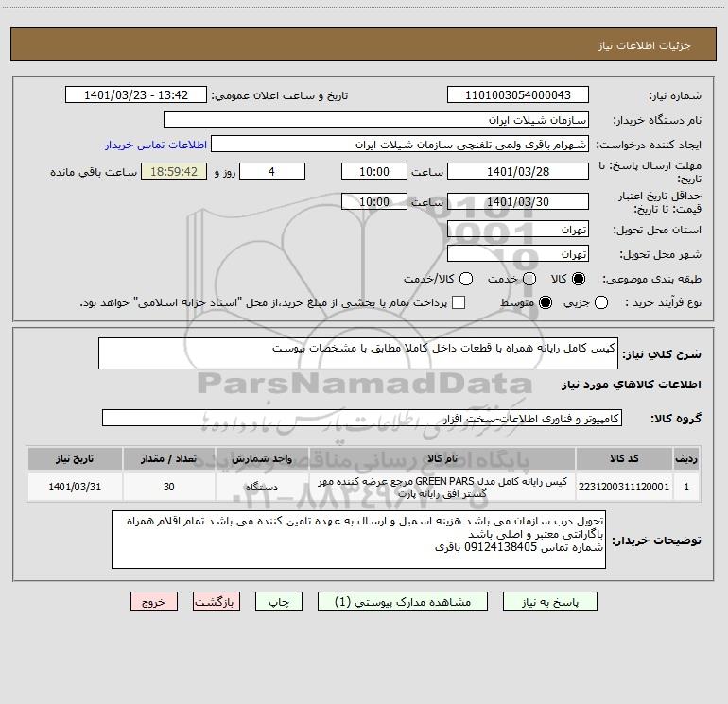Image resolution: width=728 pixels, height=704 pixels.
Task: Open the اطلاعات تماس خریدار link
Action: coord(156,145)
